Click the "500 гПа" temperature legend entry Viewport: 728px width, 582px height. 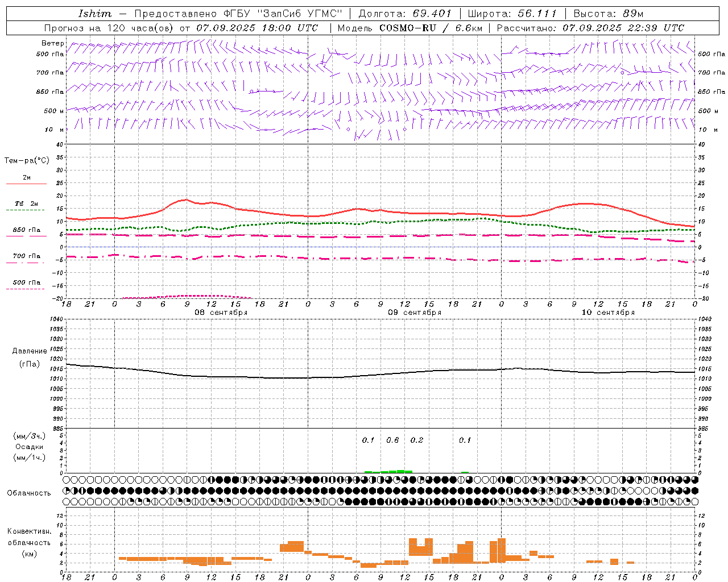tap(27, 282)
